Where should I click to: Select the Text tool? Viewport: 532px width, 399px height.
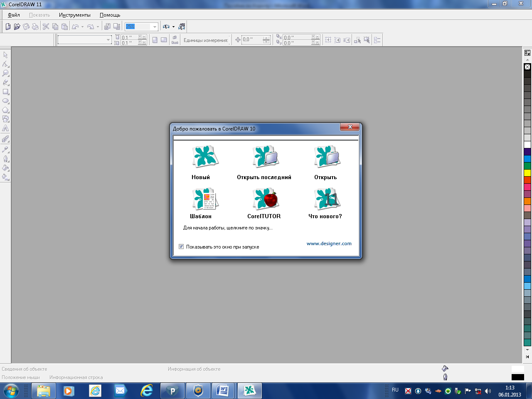5,128
